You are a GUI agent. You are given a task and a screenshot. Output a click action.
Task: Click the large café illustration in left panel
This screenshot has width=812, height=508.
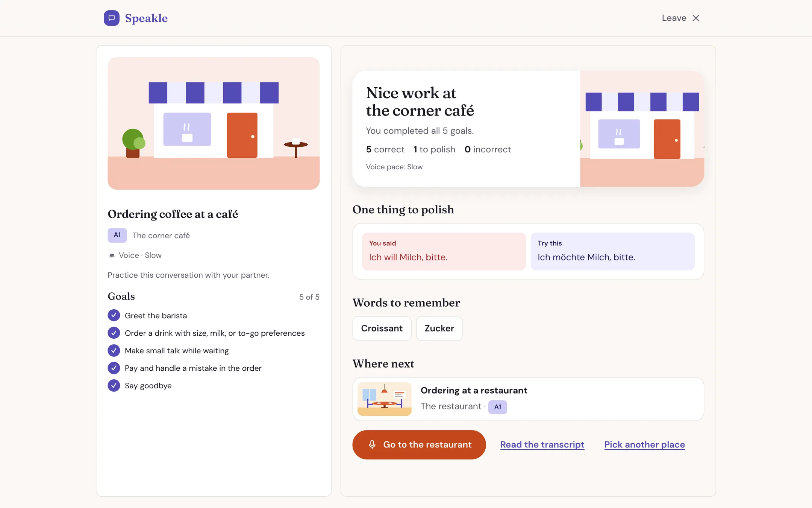[x=214, y=123]
